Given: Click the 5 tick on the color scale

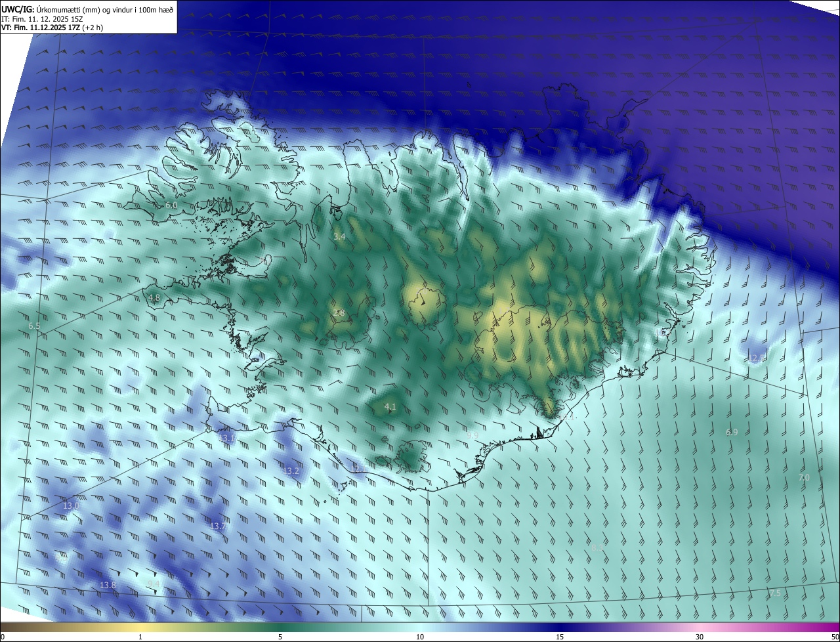Looking at the screenshot, I should point(280,637).
